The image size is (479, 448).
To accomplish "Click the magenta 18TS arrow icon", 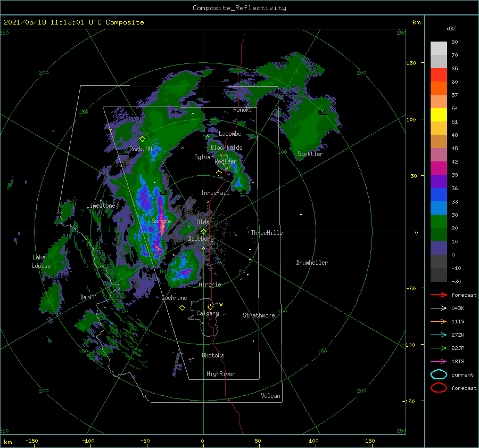I will (439, 362).
